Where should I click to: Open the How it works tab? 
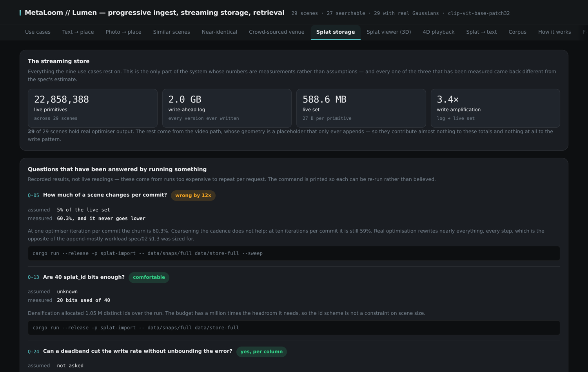tap(554, 32)
